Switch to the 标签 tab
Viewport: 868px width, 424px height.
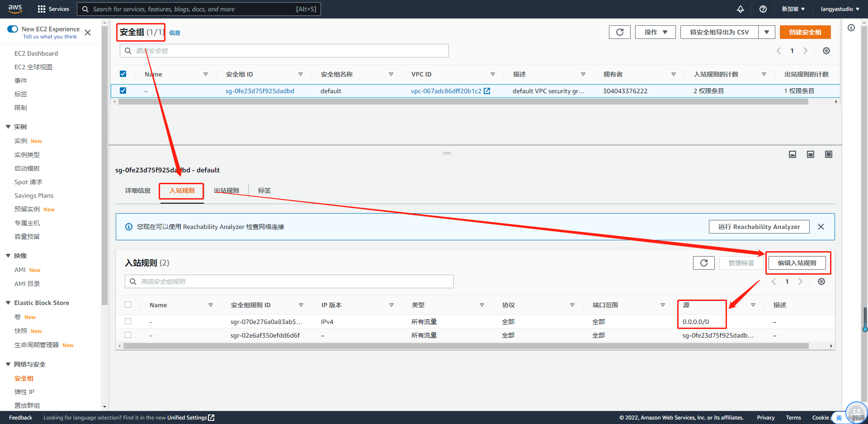coord(264,191)
